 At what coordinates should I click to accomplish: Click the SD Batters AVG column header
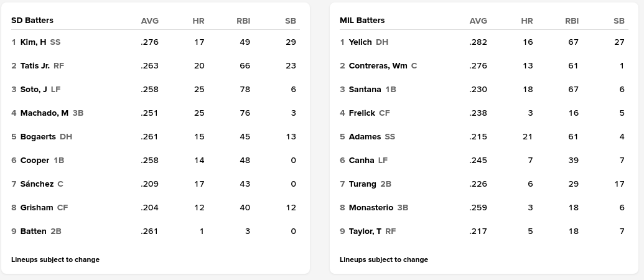tap(150, 21)
